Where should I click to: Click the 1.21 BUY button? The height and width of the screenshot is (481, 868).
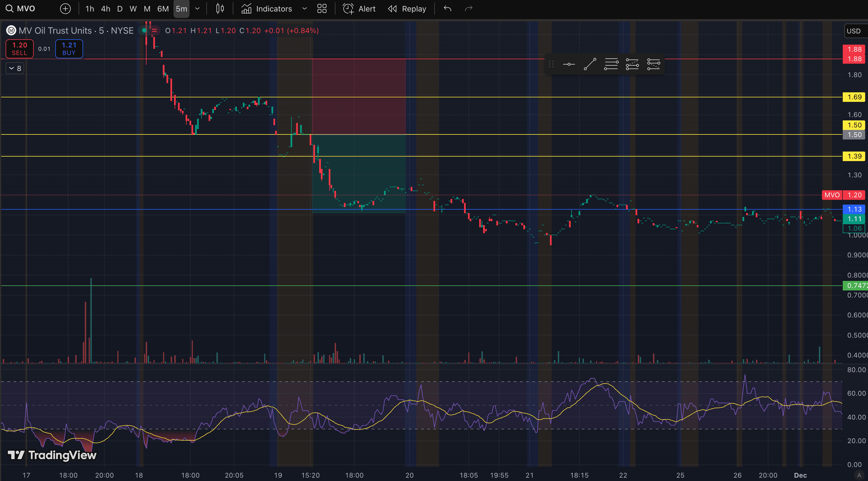(69, 49)
